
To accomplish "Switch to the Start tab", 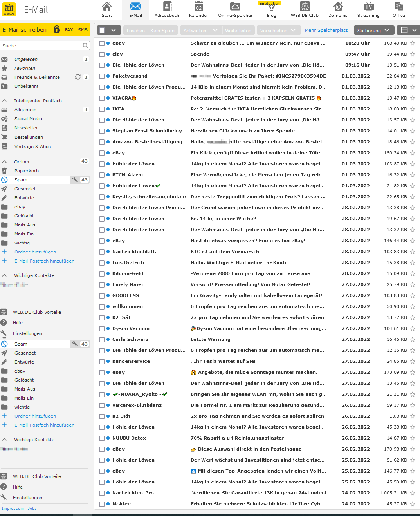I will pos(106,9).
